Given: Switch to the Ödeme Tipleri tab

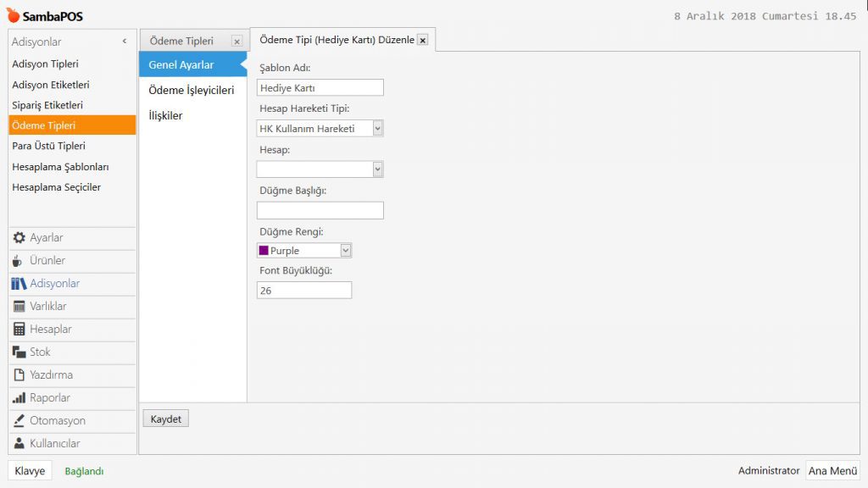Looking at the screenshot, I should (x=181, y=41).
